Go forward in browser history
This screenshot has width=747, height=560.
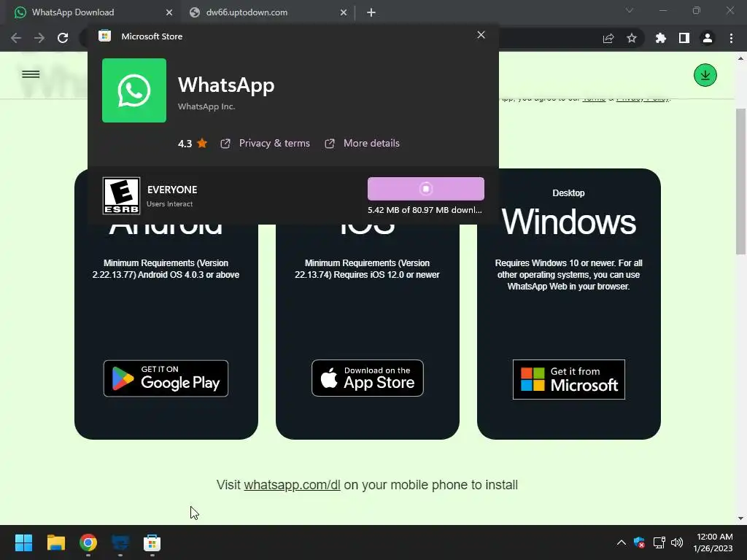(x=39, y=38)
